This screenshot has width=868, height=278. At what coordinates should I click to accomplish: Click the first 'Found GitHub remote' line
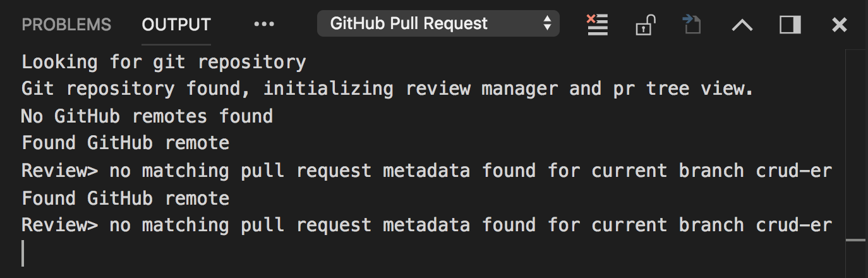125,143
